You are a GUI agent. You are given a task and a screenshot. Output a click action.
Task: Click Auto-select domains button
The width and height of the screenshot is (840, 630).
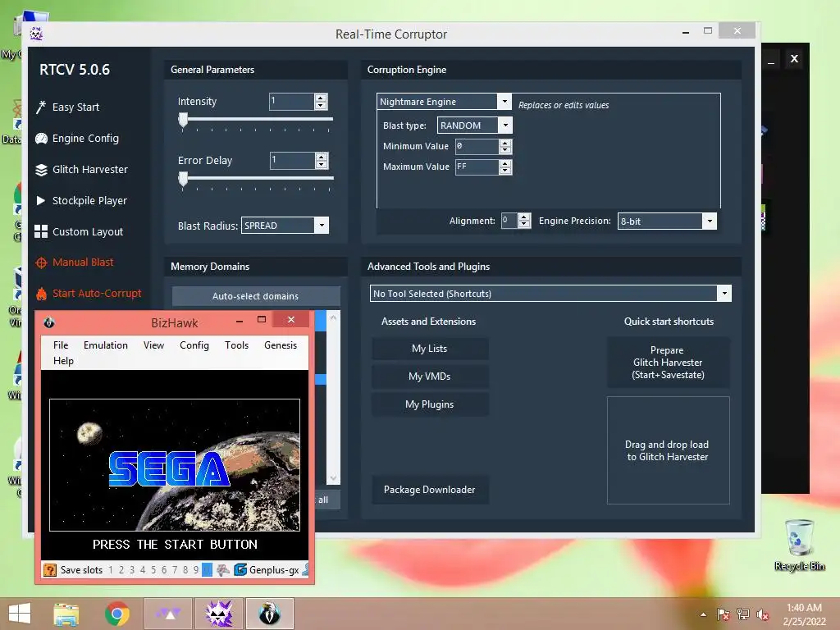pyautogui.click(x=256, y=296)
